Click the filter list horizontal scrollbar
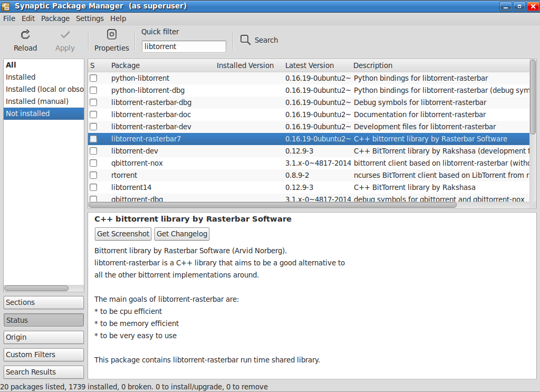The height and width of the screenshot is (392, 540). 36,288
